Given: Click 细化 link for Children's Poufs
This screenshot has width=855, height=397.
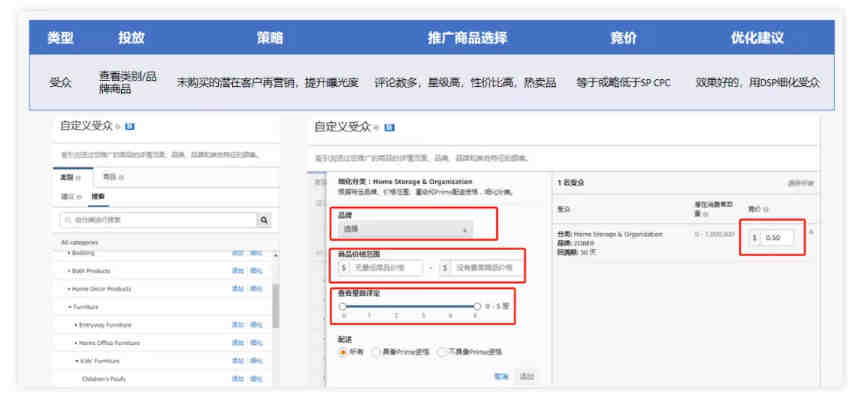Looking at the screenshot, I should [256, 379].
